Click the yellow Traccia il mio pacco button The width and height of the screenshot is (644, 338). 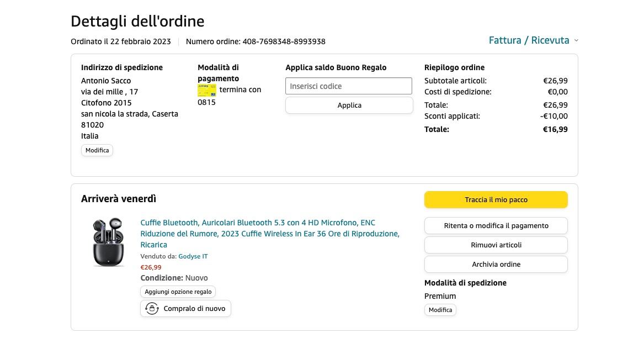[x=496, y=200]
